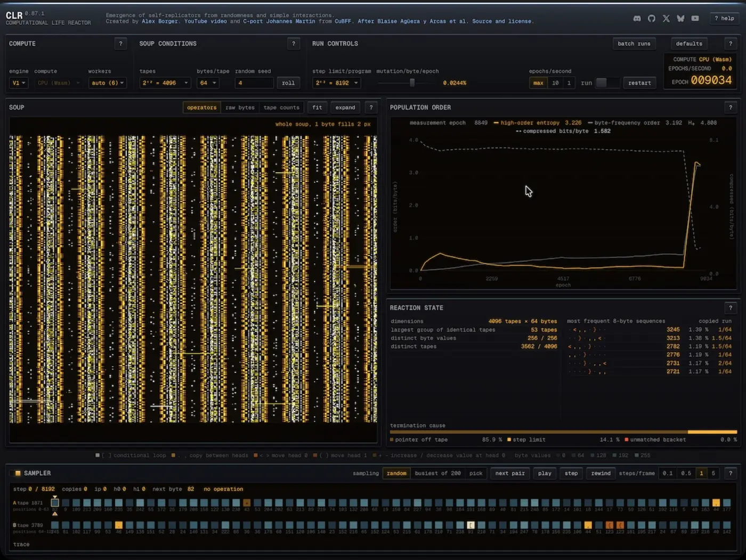Screen dimensions: 746x560
Task: Set steps/frame to 1
Action: (x=701, y=473)
